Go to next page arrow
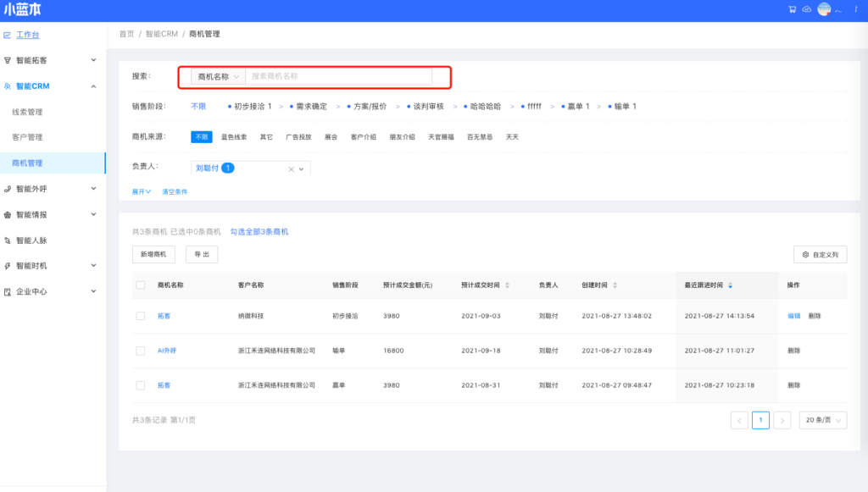 coord(782,420)
